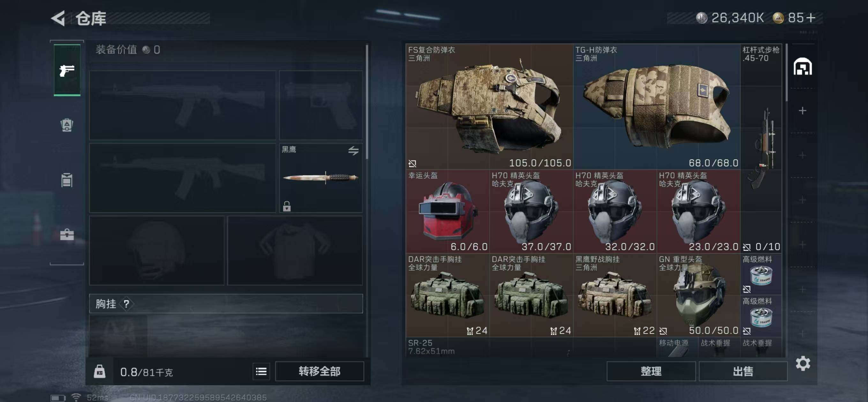This screenshot has height=402, width=868.
Task: Select the 黑鹰野战胸挂 chest rig item
Action: (615, 295)
